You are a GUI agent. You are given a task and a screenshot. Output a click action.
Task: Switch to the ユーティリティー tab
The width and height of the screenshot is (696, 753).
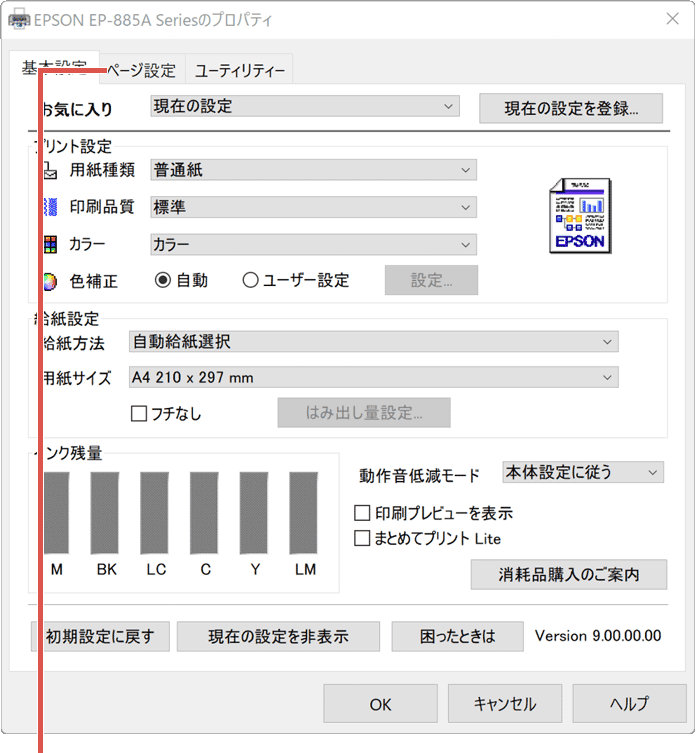(239, 70)
